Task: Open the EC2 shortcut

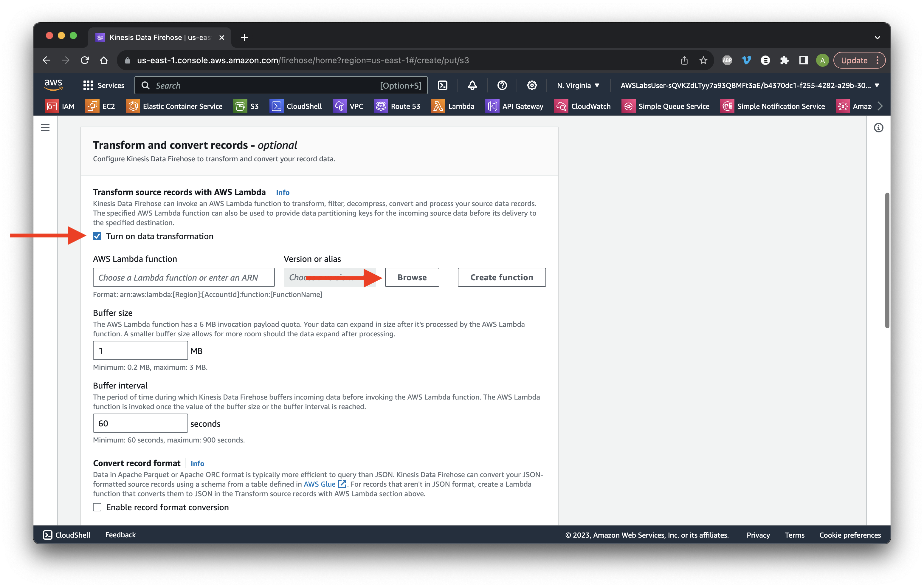Action: click(x=100, y=106)
